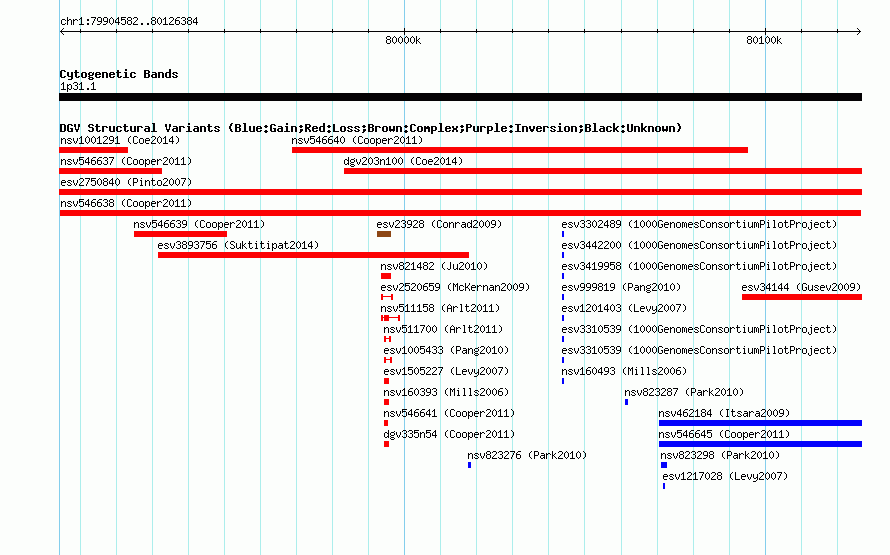
Task: Select the esv34144 (Gusev2009) label
Action: (x=801, y=287)
